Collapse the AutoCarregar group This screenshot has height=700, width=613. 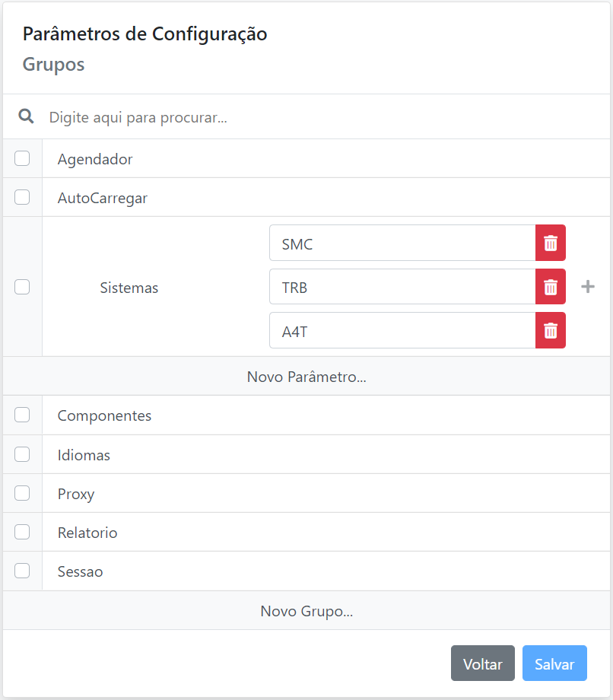pos(103,198)
